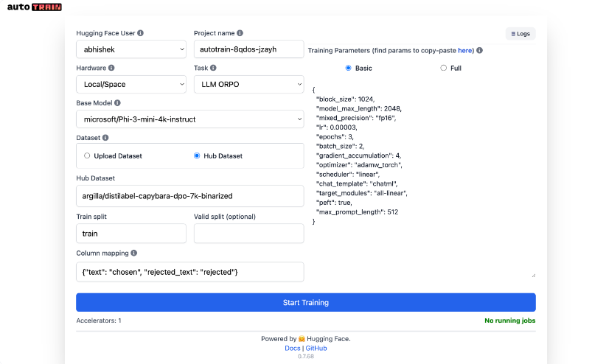Click info icon after Training Parameters heading
592x364 pixels.
coord(479,51)
